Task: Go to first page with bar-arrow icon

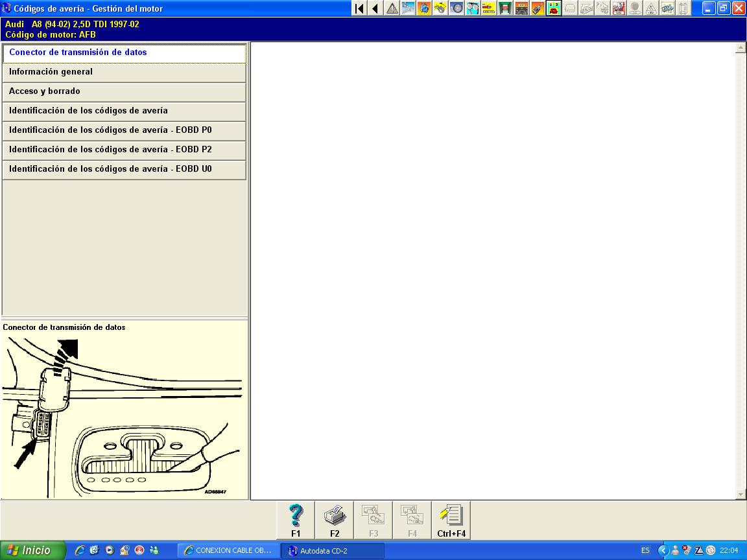Action: (360, 8)
